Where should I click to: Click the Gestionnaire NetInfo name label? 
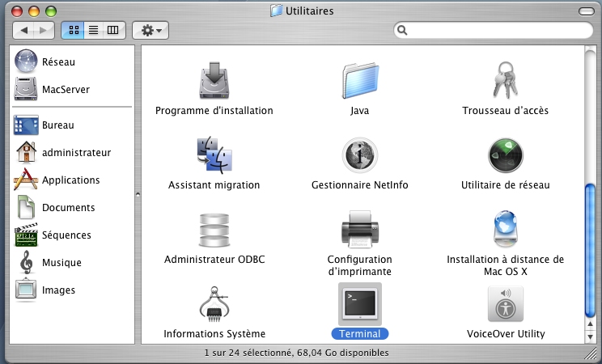point(360,185)
